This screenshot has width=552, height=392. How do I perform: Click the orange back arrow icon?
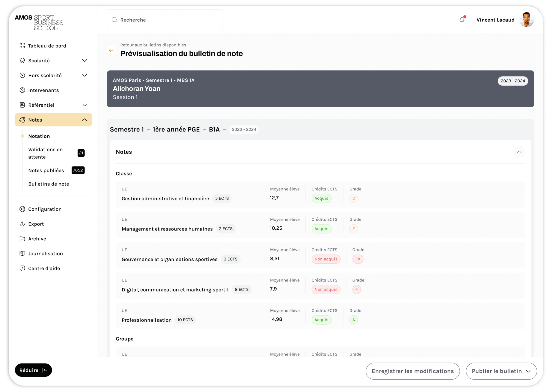point(111,50)
